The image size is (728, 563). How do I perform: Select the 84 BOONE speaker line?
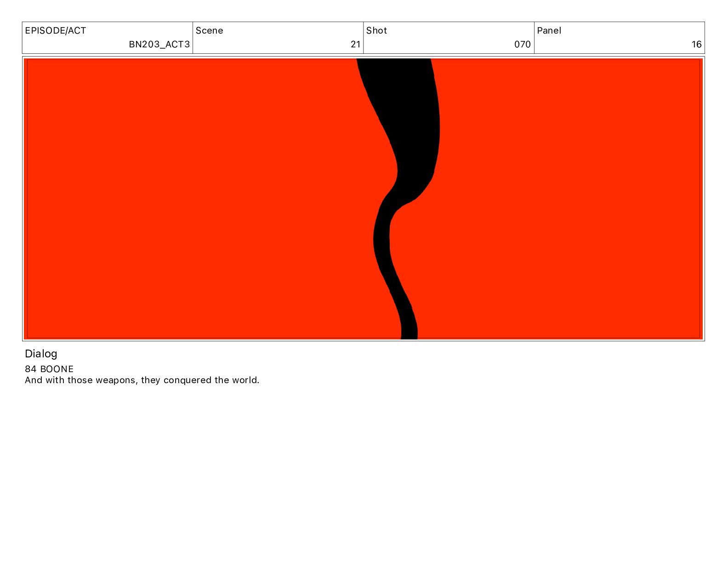click(x=49, y=369)
